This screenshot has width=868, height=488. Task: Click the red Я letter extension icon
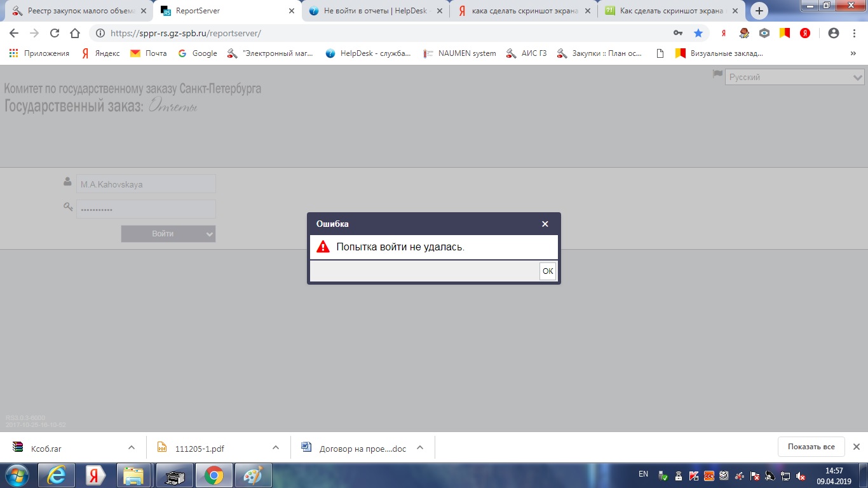point(723,33)
